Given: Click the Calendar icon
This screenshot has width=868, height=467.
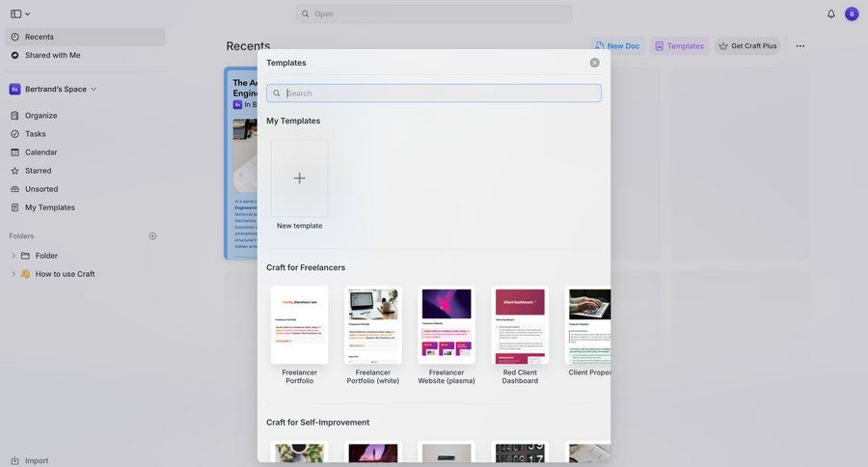Looking at the screenshot, I should [14, 151].
